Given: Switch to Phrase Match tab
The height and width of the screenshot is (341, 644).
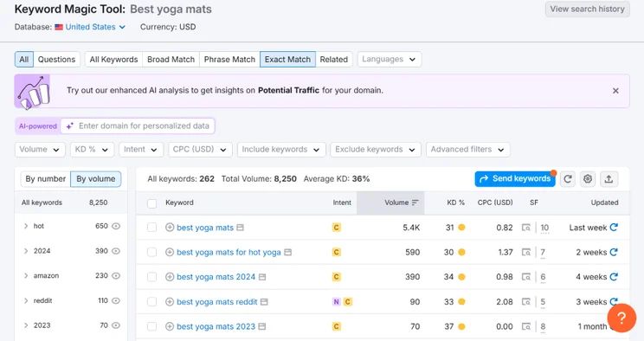Looking at the screenshot, I should 229,60.
